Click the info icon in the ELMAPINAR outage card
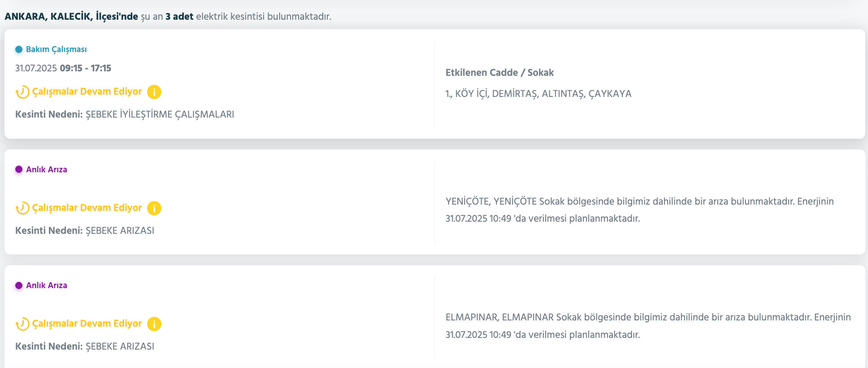This screenshot has height=368, width=868. point(154,324)
